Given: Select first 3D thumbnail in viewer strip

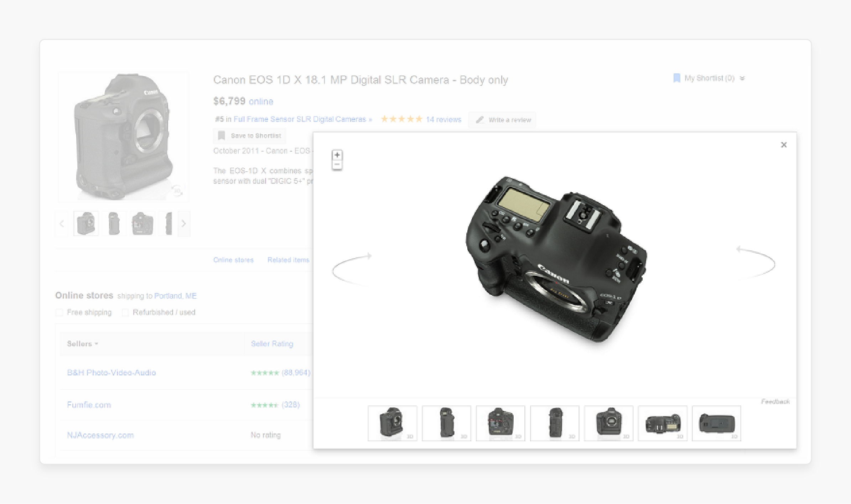Looking at the screenshot, I should click(392, 423).
